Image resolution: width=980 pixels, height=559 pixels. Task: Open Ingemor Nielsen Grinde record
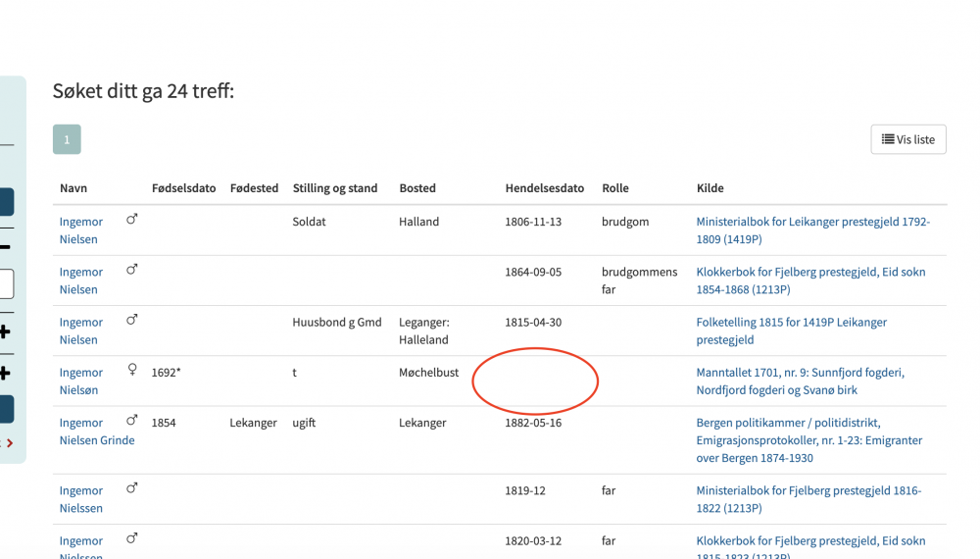click(x=97, y=432)
